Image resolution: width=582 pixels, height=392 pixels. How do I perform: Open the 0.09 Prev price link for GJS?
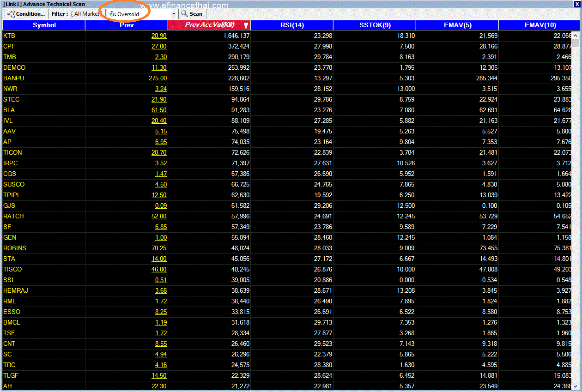tap(161, 205)
